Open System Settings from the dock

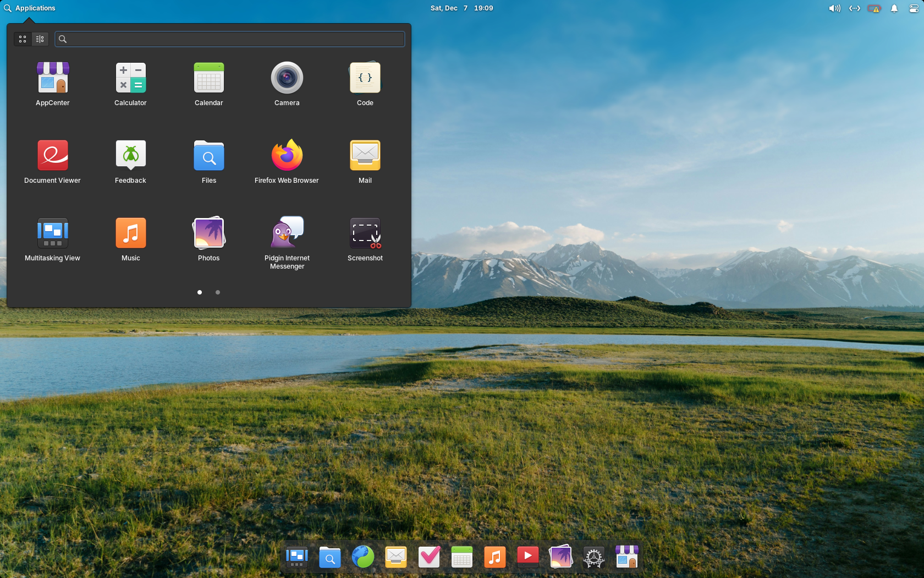tap(594, 557)
